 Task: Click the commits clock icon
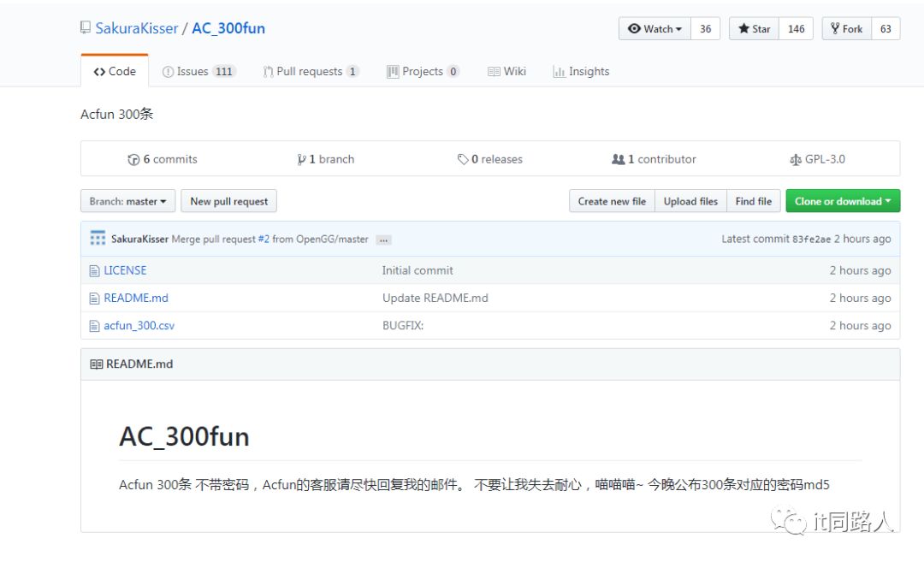coord(133,160)
